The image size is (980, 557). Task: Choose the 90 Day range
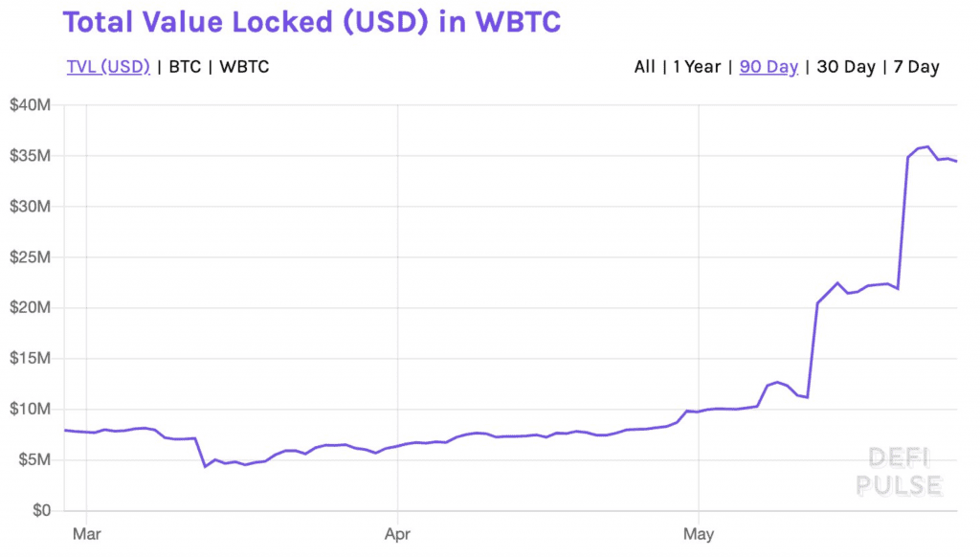pos(768,67)
